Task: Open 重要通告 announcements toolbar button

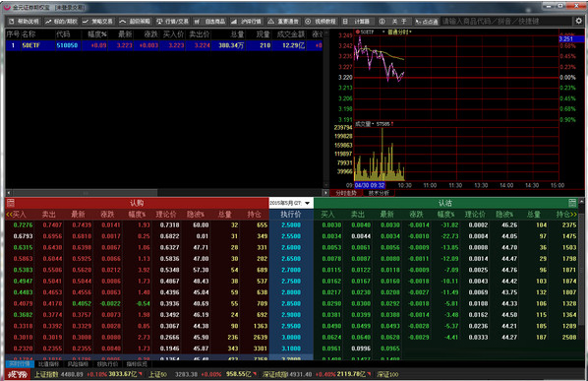Action: point(283,22)
